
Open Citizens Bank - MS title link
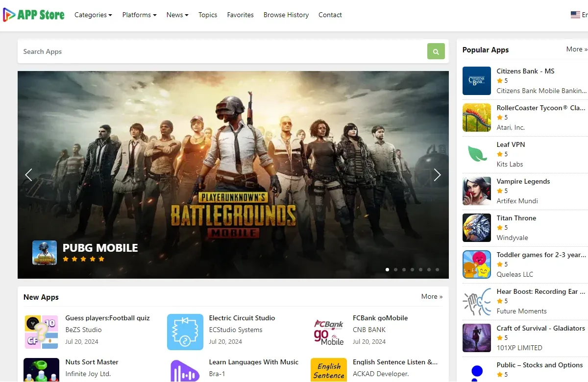pyautogui.click(x=525, y=71)
